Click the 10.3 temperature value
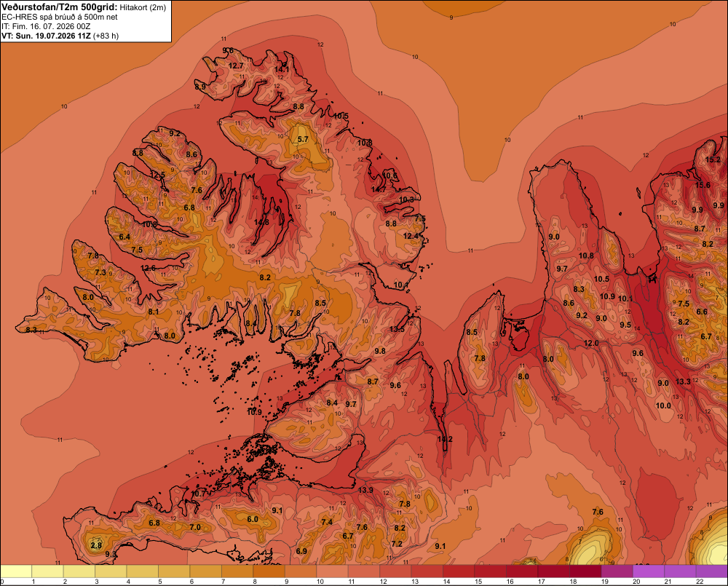Viewport: 728px width, 586px height. (x=406, y=199)
